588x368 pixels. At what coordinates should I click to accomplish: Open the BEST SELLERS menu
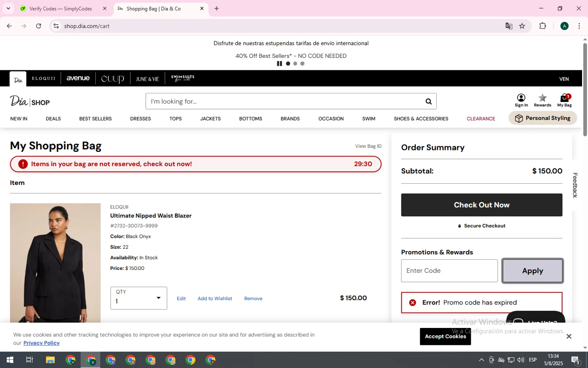pos(95,118)
